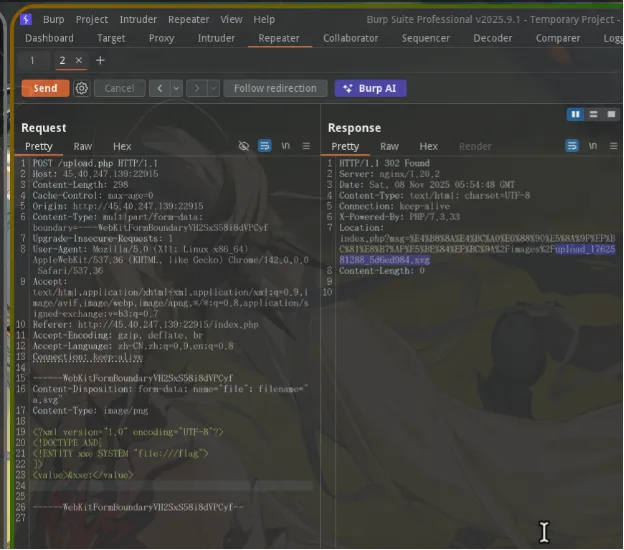The width and height of the screenshot is (624, 550).
Task: Click the Burp Suite logo icon
Action: [x=26, y=19]
